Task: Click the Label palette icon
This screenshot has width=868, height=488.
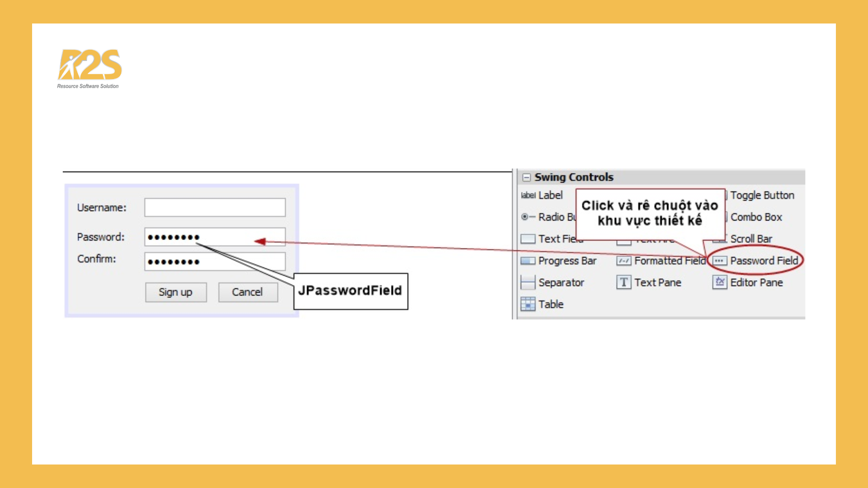Action: pos(528,195)
